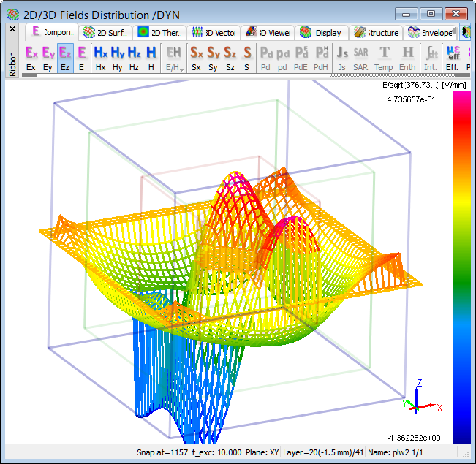Show total E field magnitude
This screenshot has width=476, height=464.
82,54
